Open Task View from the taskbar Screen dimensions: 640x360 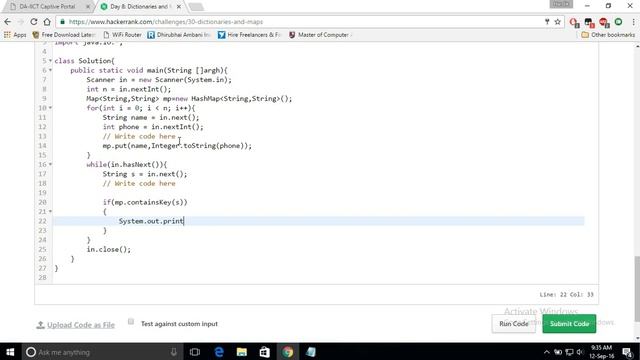[x=195, y=352]
